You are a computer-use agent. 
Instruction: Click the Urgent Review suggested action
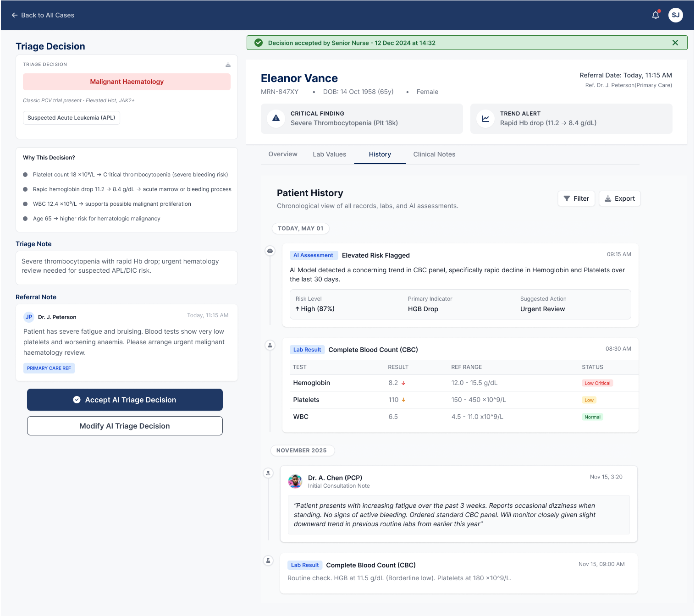coord(542,309)
